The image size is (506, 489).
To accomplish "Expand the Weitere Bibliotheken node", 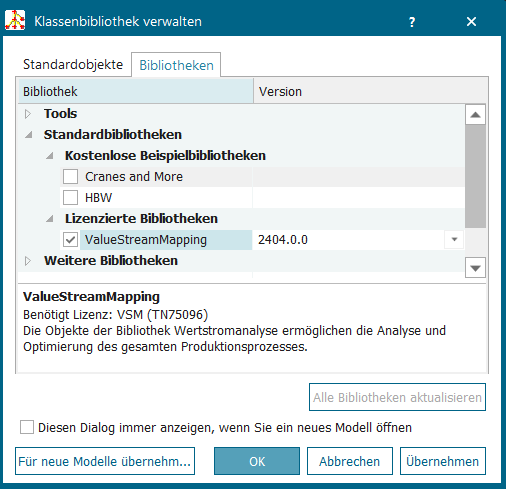I will (28, 261).
